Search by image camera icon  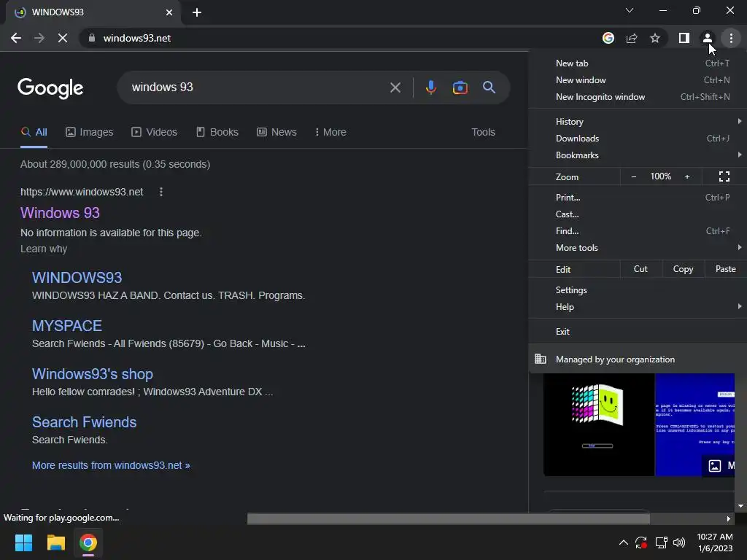pos(460,87)
